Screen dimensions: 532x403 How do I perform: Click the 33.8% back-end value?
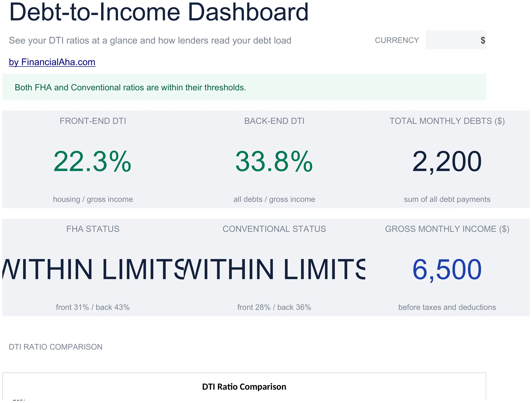(x=274, y=161)
